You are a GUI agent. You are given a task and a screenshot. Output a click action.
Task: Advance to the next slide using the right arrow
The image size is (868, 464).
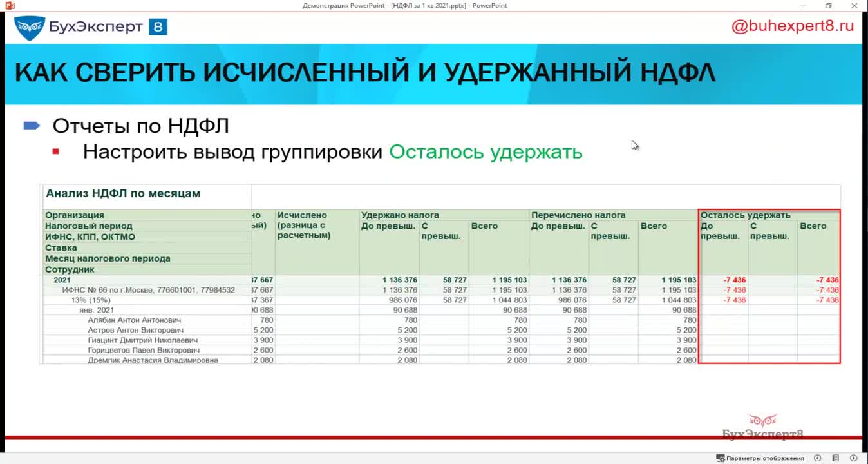[853, 458]
